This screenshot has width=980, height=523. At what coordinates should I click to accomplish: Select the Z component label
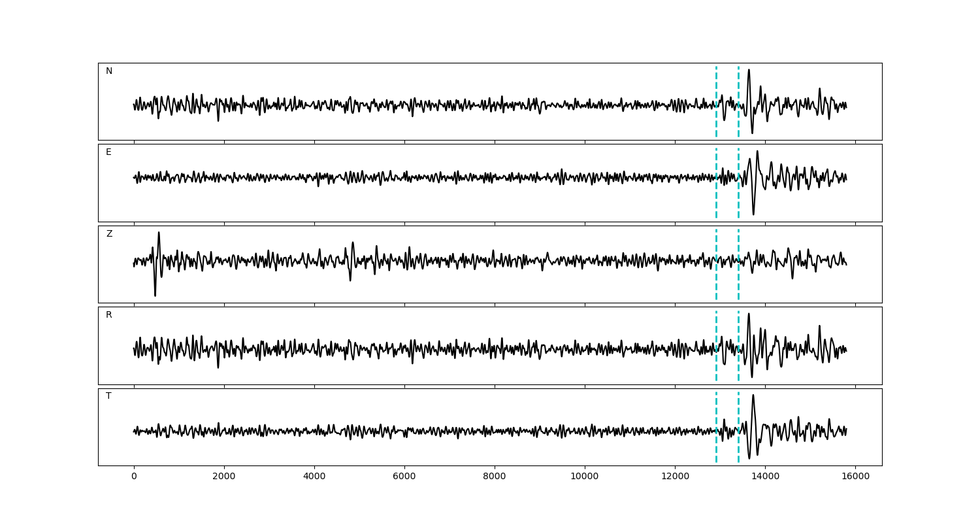click(x=109, y=234)
